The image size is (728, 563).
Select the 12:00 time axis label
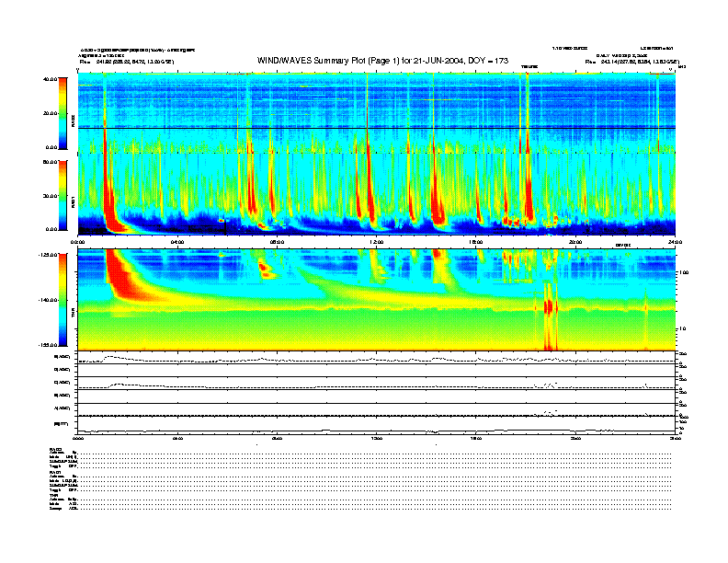tap(376, 243)
